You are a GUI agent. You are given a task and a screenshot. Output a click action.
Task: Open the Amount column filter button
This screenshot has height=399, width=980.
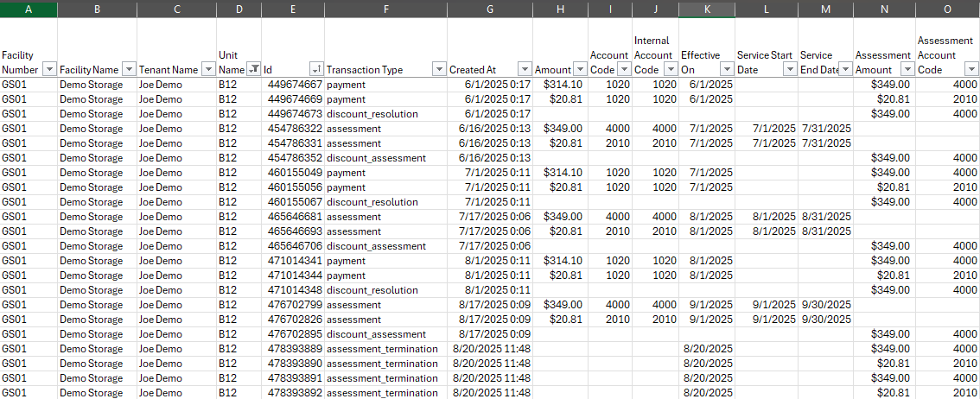(580, 70)
